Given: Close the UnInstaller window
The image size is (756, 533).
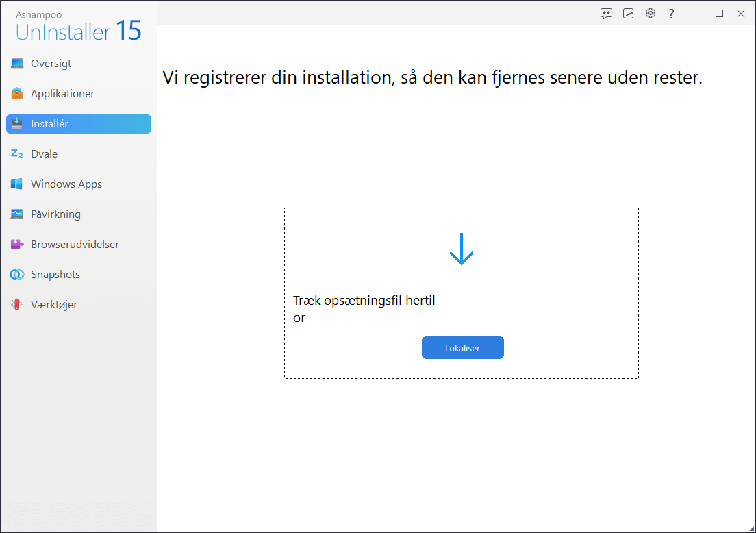Looking at the screenshot, I should (741, 14).
